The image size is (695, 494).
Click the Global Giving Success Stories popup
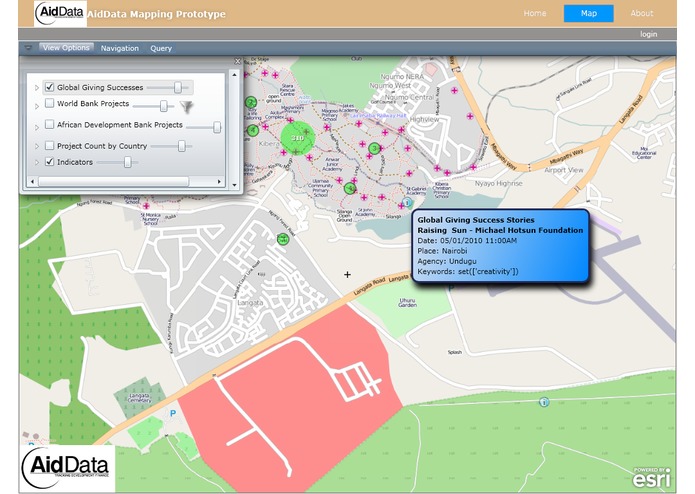click(500, 246)
